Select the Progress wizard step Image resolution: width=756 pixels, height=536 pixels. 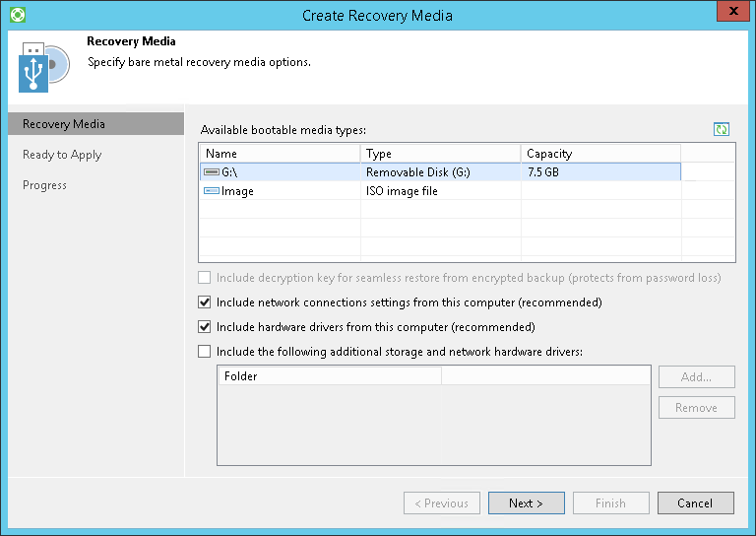[45, 185]
